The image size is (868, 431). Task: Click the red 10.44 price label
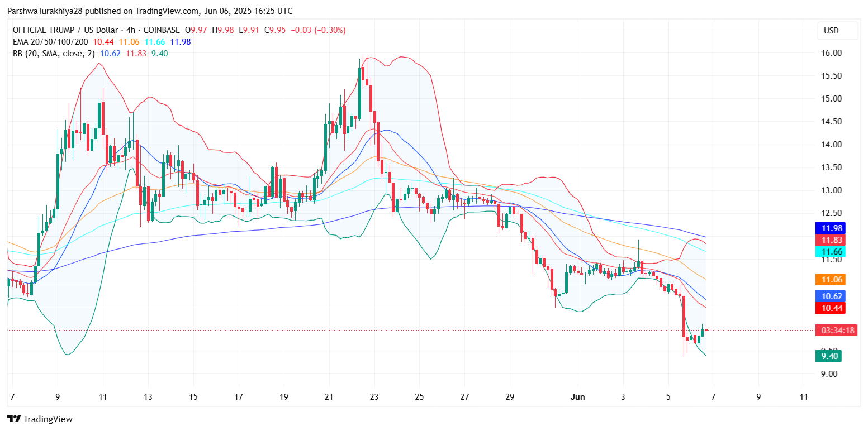(830, 308)
